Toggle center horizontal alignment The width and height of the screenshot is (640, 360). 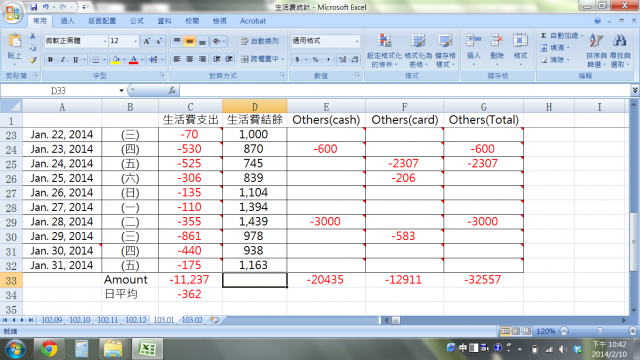(x=189, y=59)
